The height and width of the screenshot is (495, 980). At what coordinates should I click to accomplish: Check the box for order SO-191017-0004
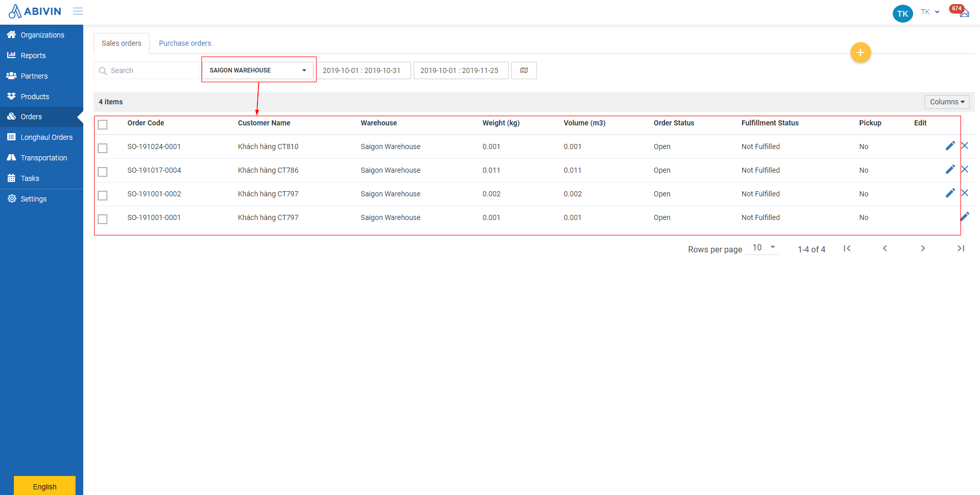103,172
